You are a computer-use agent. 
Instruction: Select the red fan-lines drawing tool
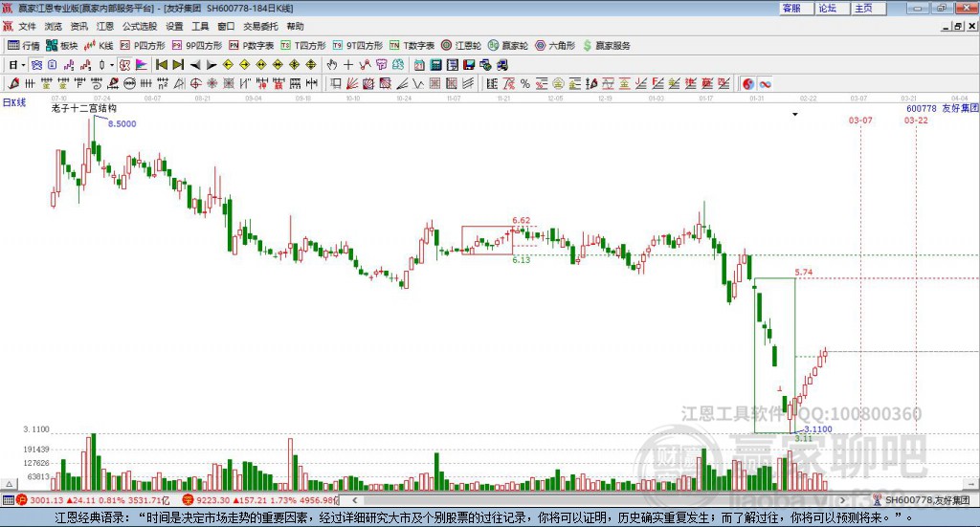tap(352, 84)
